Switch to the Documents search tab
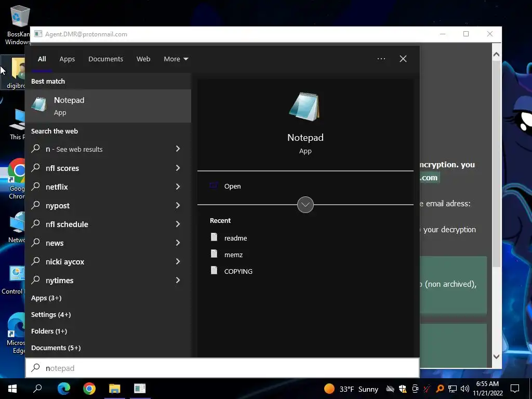 point(105,59)
